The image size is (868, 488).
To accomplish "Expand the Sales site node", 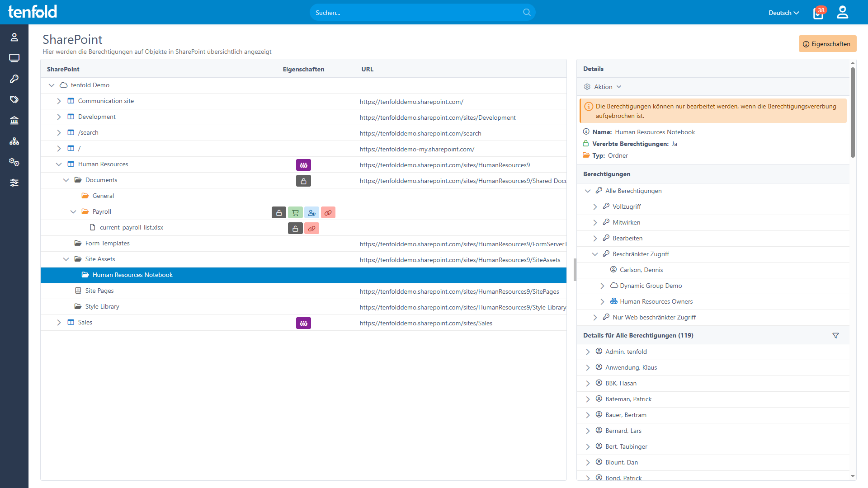I will point(59,323).
